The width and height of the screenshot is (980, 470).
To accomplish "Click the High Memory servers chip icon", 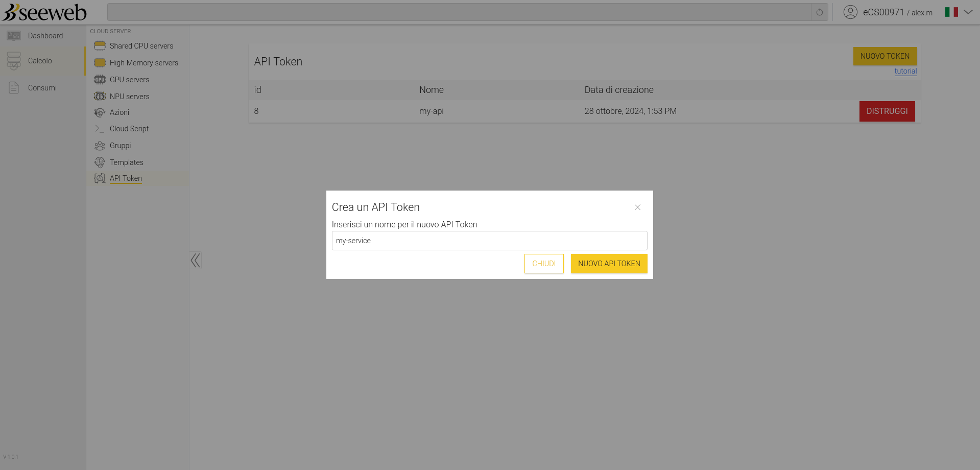I will pyautogui.click(x=100, y=63).
